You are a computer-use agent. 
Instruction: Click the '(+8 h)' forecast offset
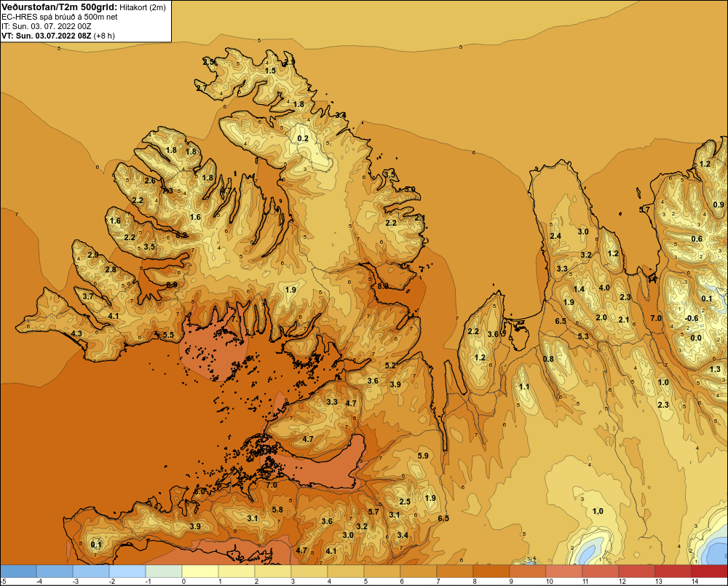click(x=104, y=36)
